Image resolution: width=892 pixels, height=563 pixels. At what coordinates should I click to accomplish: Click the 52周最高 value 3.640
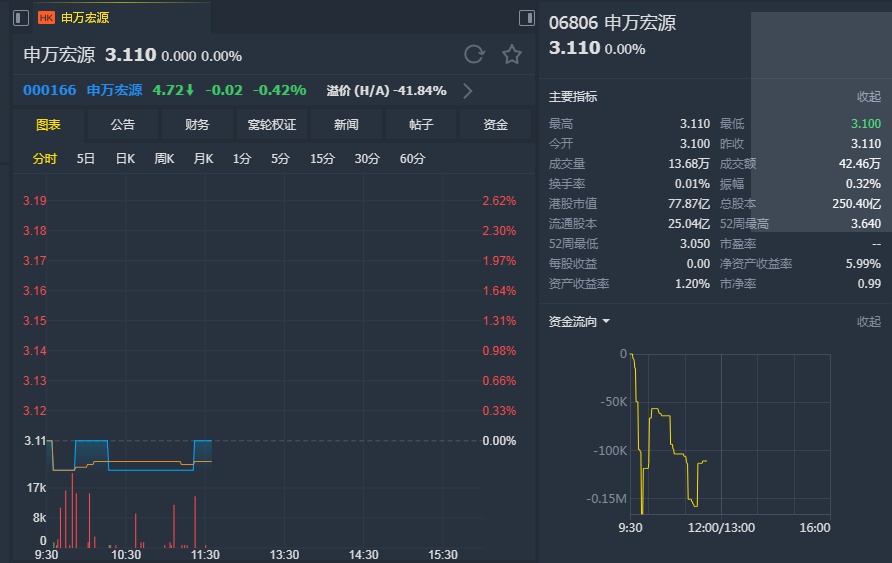click(866, 223)
